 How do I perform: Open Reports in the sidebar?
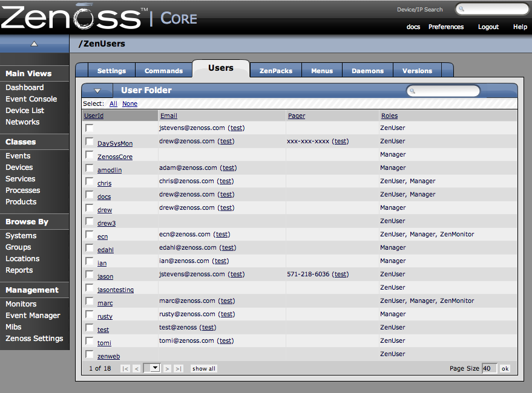coord(19,270)
